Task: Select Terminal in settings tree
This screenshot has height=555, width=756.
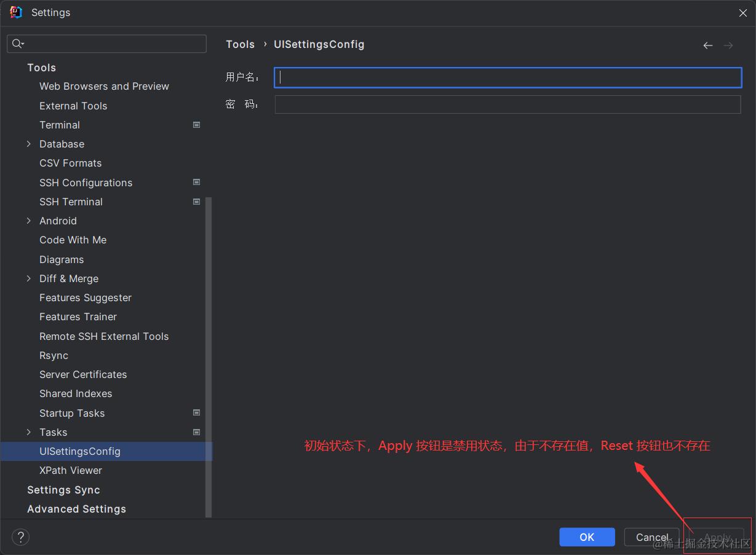Action: pyautogui.click(x=60, y=125)
